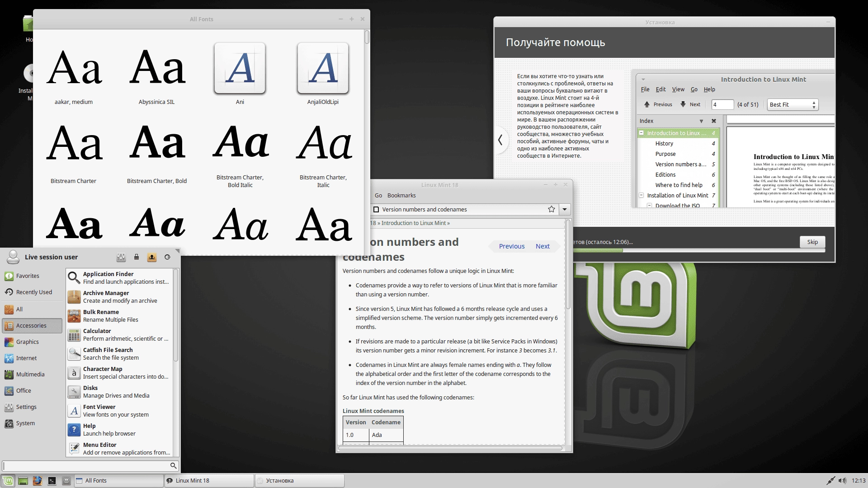Click the help browser location field
Image resolution: width=868 pixels, height=488 pixels.
[464, 209]
